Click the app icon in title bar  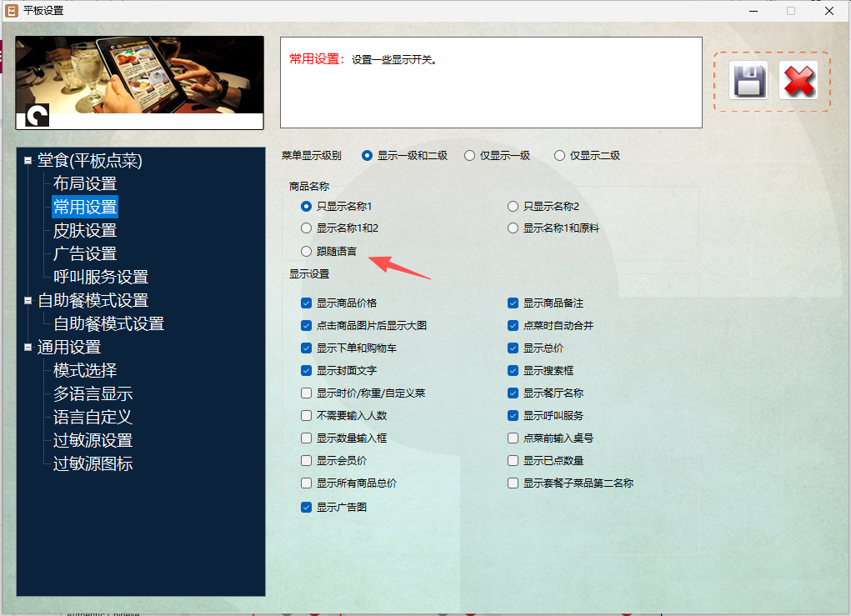click(12, 10)
